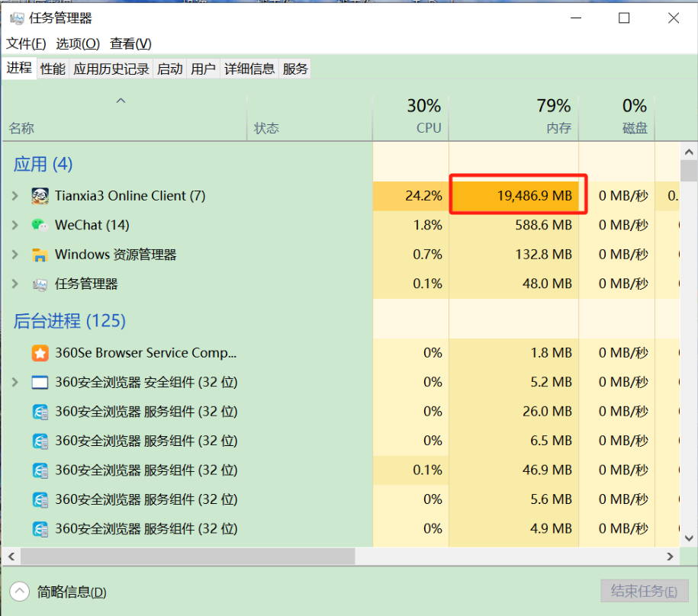
Task: Switch to the 详细信息 tab
Action: (x=249, y=69)
